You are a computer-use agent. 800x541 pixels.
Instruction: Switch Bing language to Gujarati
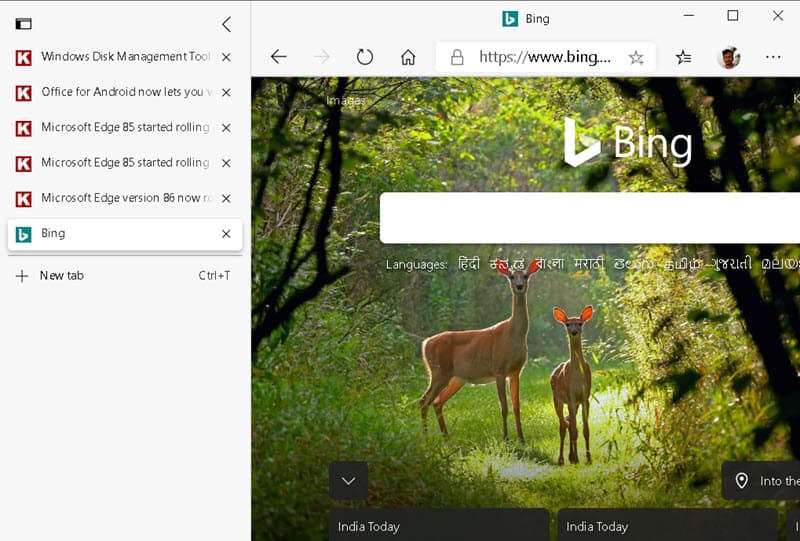click(732, 263)
